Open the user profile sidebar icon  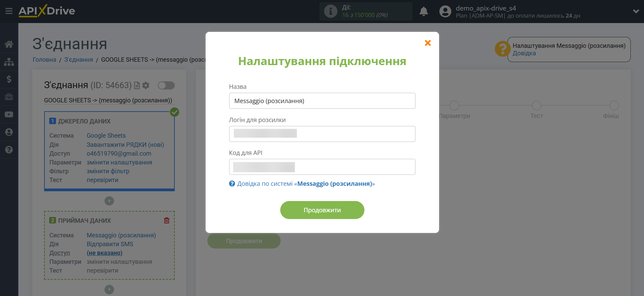(9, 132)
